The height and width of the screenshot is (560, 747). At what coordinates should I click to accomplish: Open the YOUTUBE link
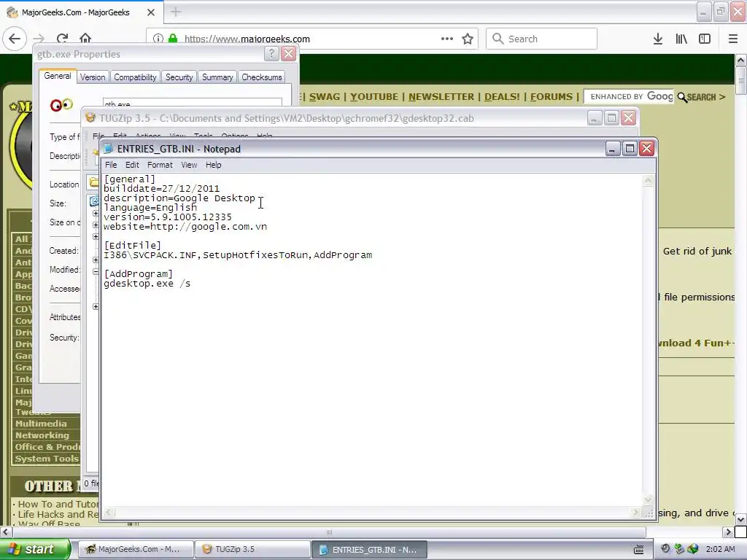click(x=374, y=97)
